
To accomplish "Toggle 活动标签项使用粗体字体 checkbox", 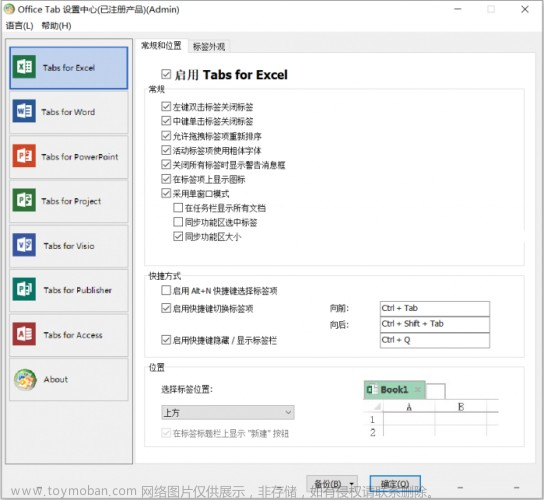I will click(x=166, y=150).
